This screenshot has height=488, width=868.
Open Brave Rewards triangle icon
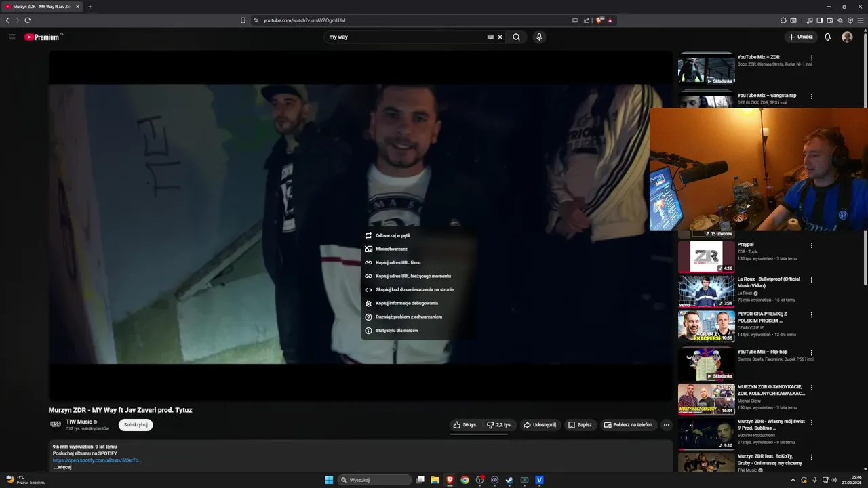tap(610, 20)
